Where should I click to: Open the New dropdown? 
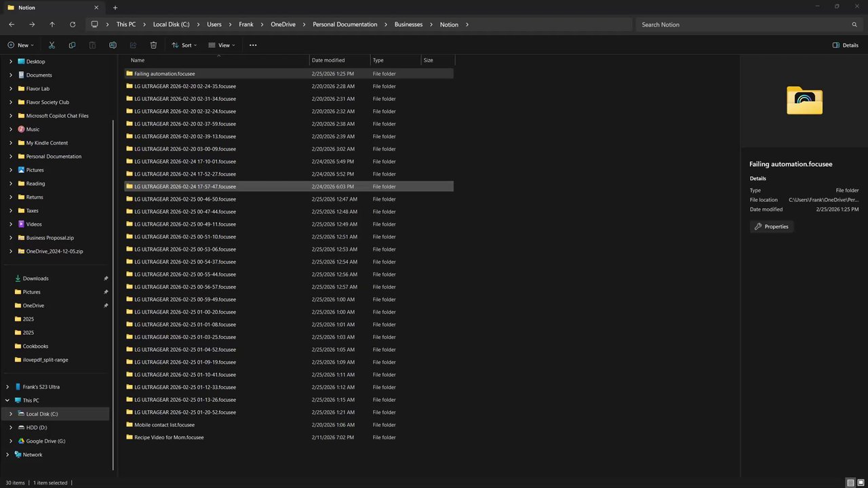20,45
